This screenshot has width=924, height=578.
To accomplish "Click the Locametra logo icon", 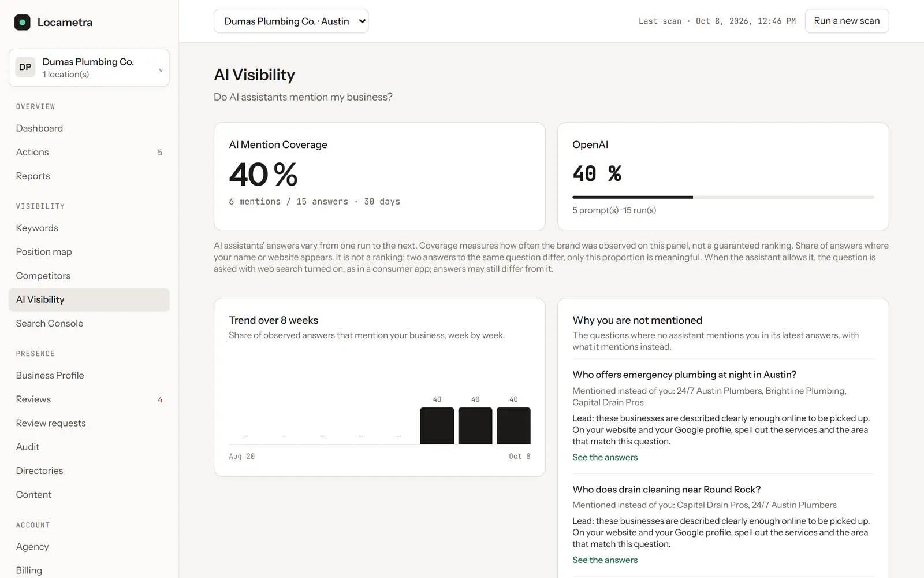I will [x=22, y=23].
